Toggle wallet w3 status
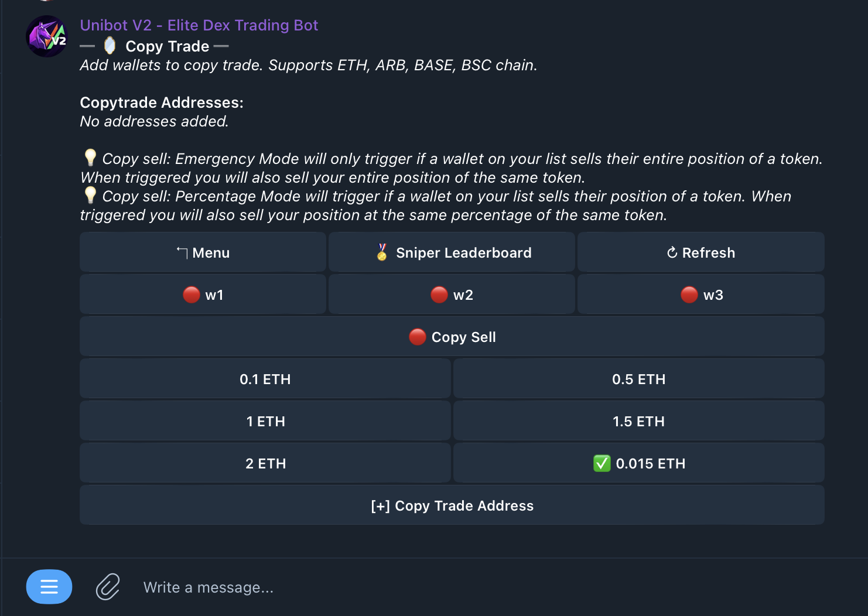This screenshot has width=868, height=616. coord(701,295)
